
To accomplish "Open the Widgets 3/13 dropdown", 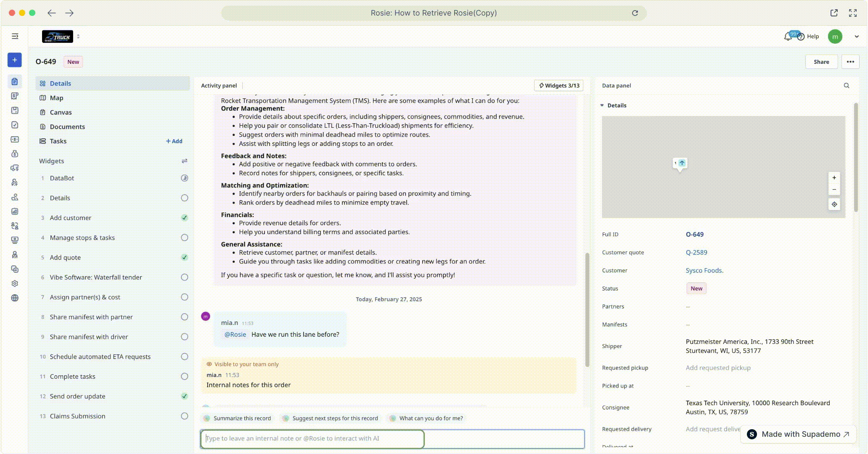I will 558,85.
